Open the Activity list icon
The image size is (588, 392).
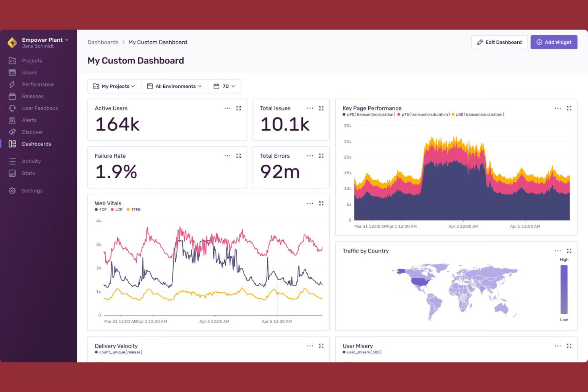(x=12, y=161)
